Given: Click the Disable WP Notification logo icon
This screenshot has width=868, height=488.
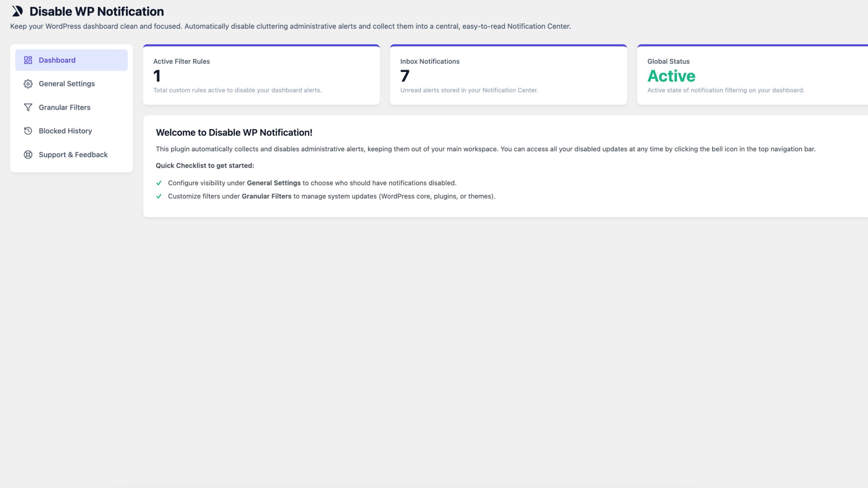Looking at the screenshot, I should tap(17, 11).
